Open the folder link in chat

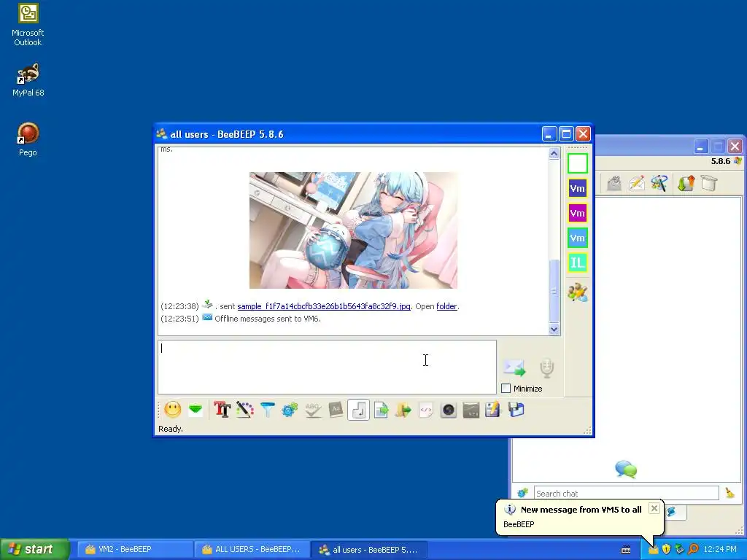pyautogui.click(x=446, y=306)
